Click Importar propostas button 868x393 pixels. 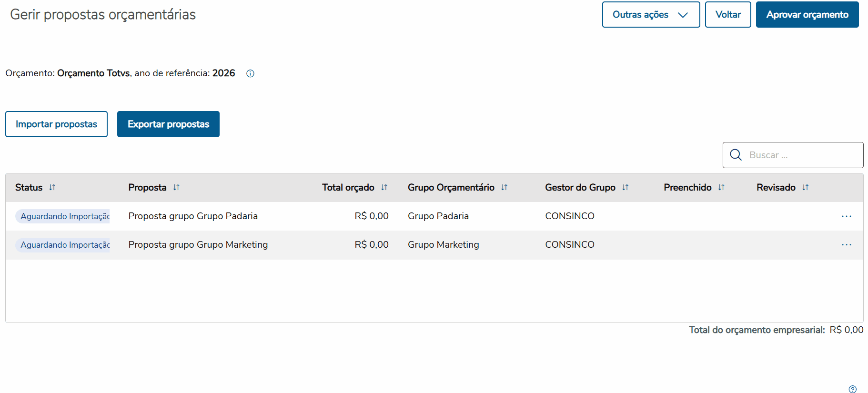[x=56, y=124]
